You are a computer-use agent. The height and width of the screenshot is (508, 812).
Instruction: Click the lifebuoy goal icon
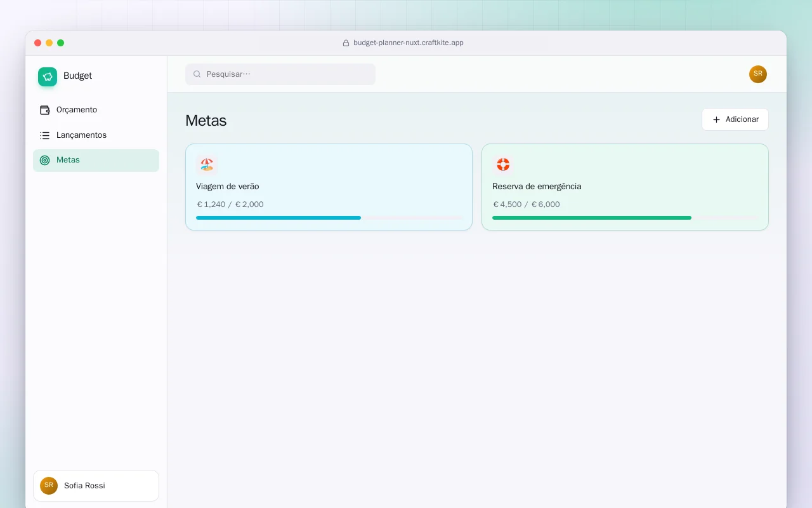tap(503, 165)
